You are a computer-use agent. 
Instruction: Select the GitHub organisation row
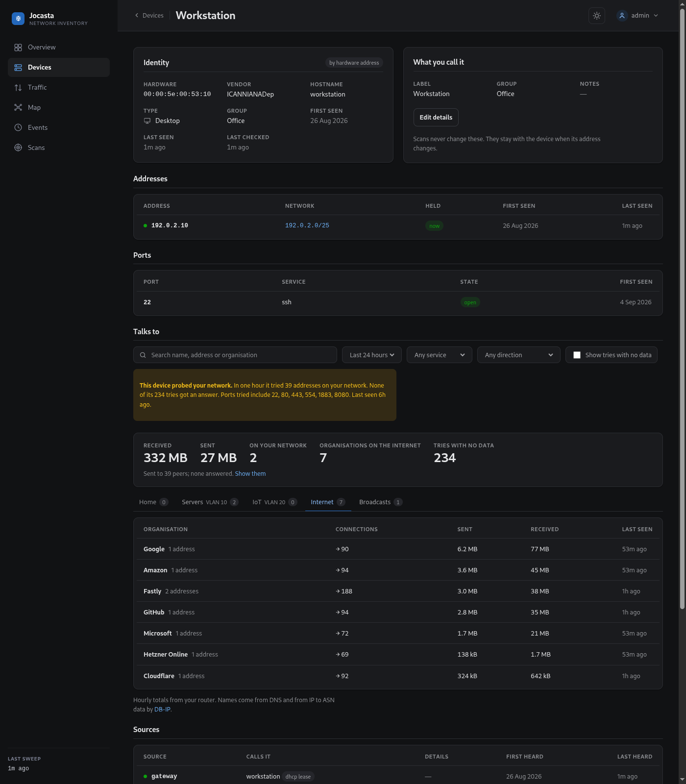pyautogui.click(x=398, y=612)
